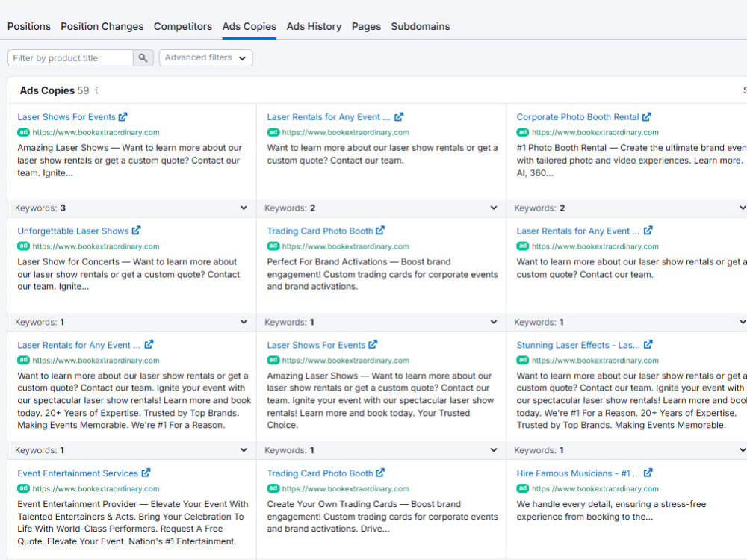Open Stunning Laser Effects ad title
This screenshot has height=560, width=747.
pos(578,345)
